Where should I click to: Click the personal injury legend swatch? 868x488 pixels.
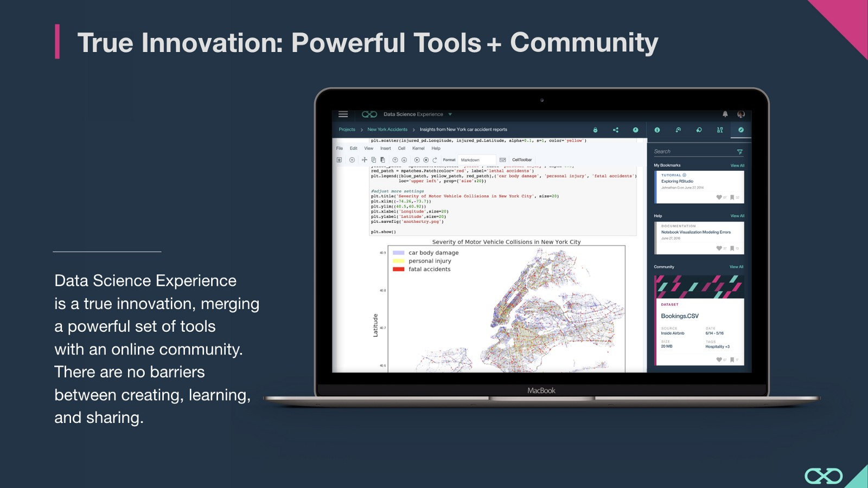(x=399, y=261)
